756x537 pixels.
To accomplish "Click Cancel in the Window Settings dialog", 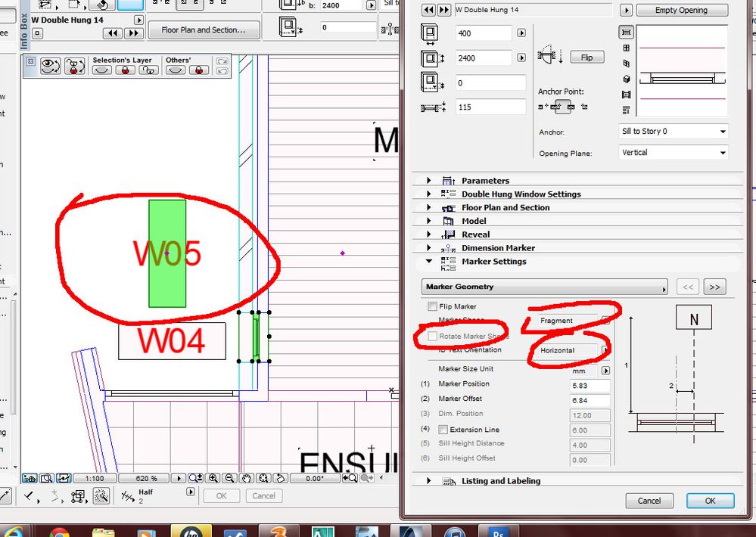I will (x=649, y=501).
